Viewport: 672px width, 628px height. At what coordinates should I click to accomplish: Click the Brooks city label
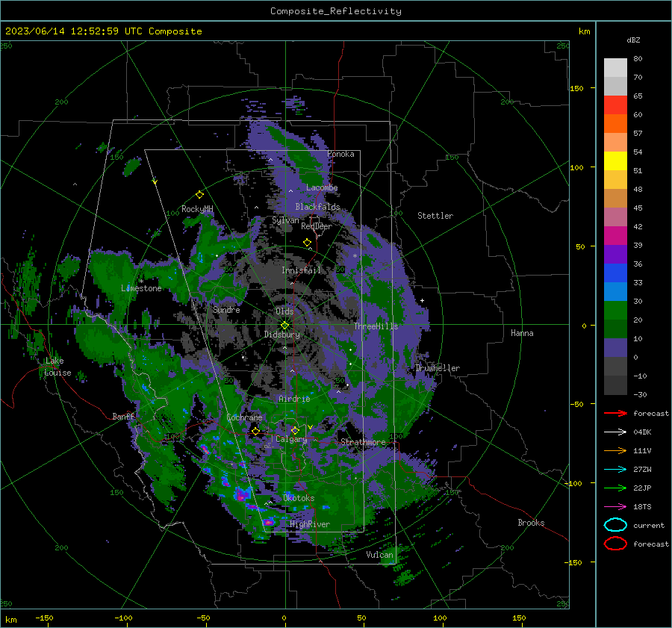(x=531, y=523)
